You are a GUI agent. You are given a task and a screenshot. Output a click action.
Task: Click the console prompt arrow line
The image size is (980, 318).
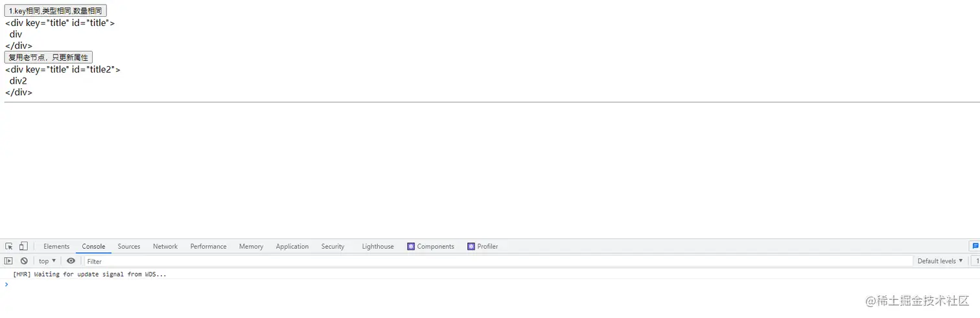pos(490,284)
